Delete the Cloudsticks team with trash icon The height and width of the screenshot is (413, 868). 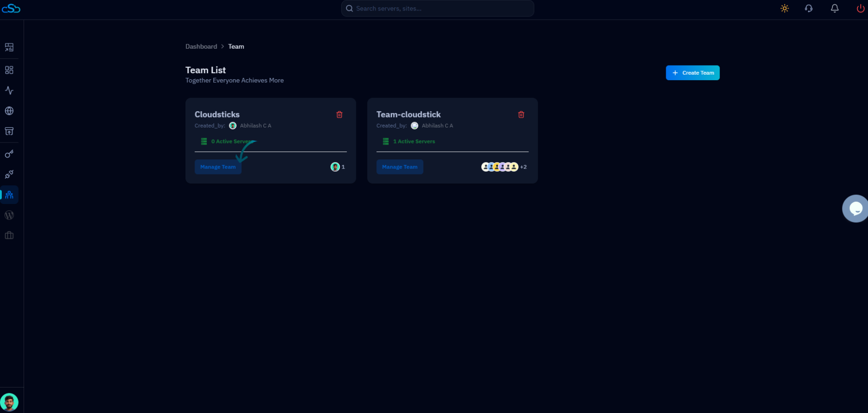(339, 115)
